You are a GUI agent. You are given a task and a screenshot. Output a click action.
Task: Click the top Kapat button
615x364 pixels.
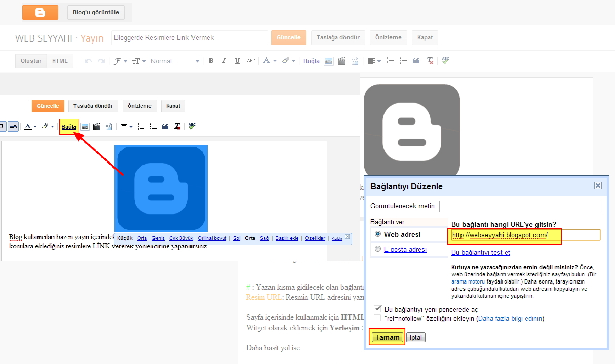pyautogui.click(x=425, y=37)
